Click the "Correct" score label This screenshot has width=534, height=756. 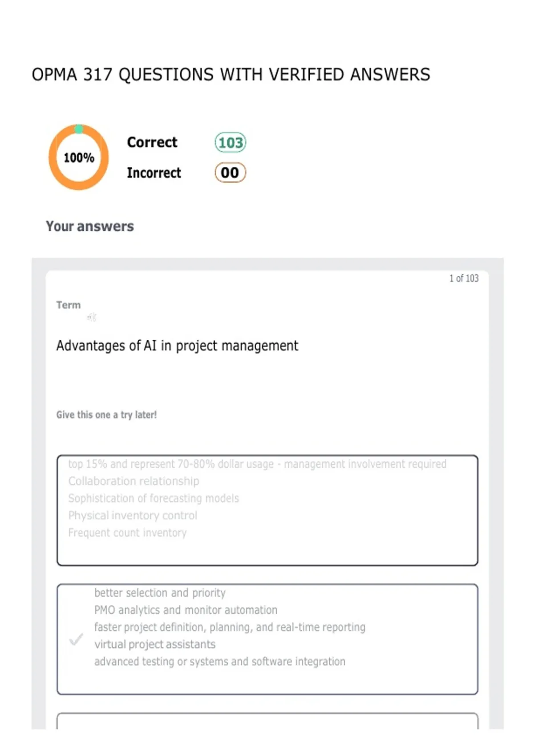(152, 142)
